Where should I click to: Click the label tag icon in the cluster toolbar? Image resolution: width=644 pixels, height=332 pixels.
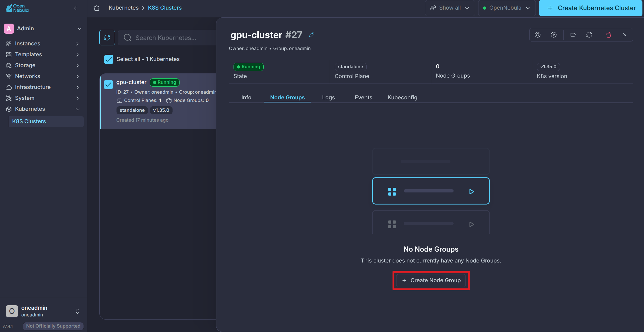pyautogui.click(x=573, y=35)
